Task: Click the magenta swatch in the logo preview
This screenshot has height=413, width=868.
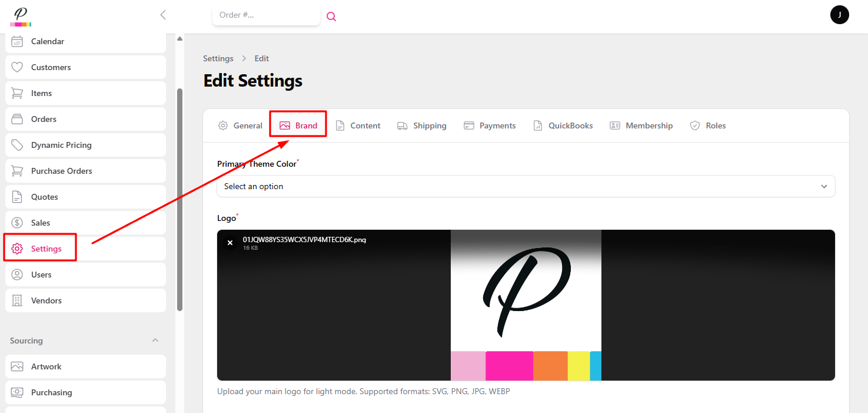Action: tap(509, 365)
